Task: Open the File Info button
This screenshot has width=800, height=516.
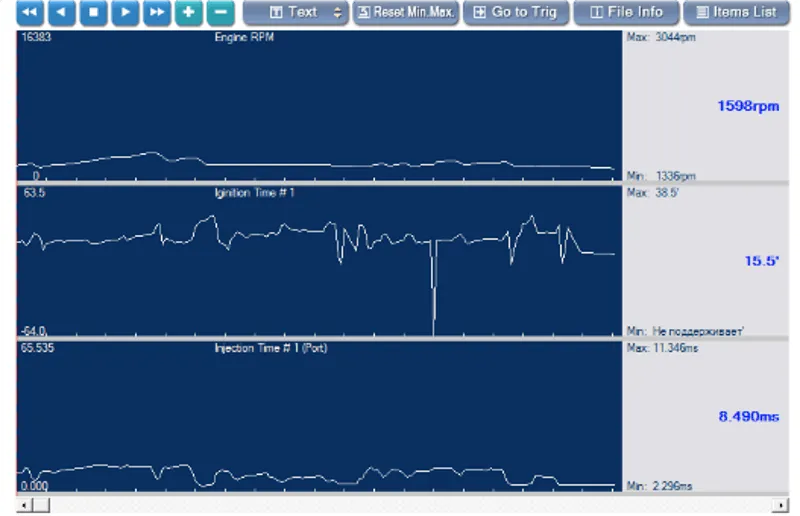Action: tap(627, 12)
